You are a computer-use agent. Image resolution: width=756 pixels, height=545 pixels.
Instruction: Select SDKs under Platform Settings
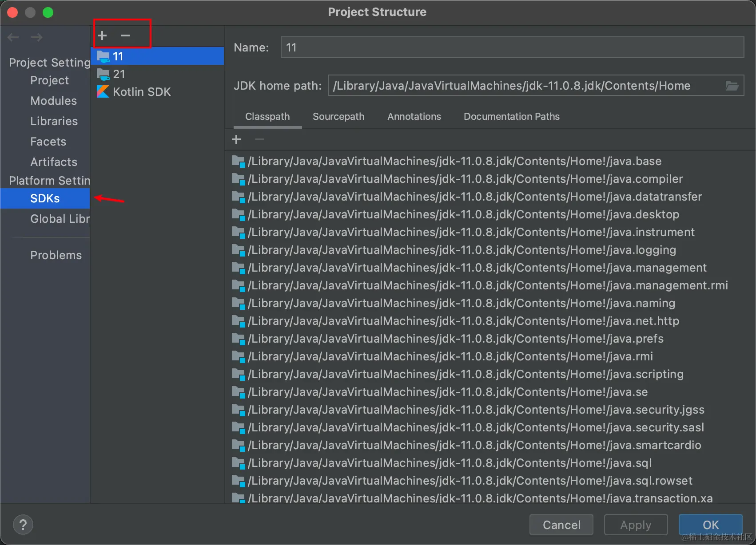(45, 198)
